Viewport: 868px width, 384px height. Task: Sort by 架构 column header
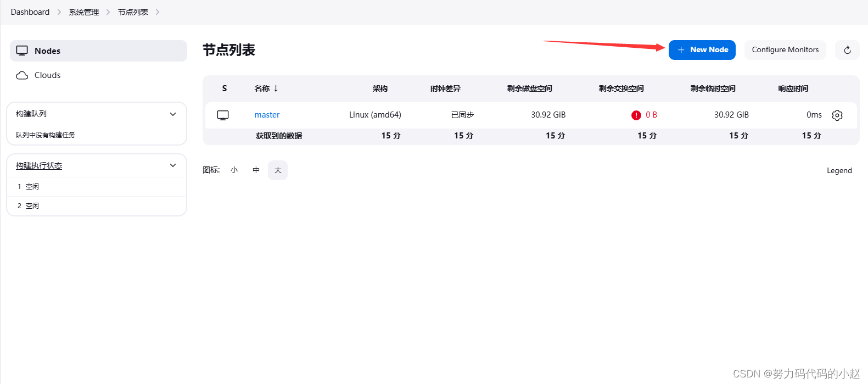[380, 88]
